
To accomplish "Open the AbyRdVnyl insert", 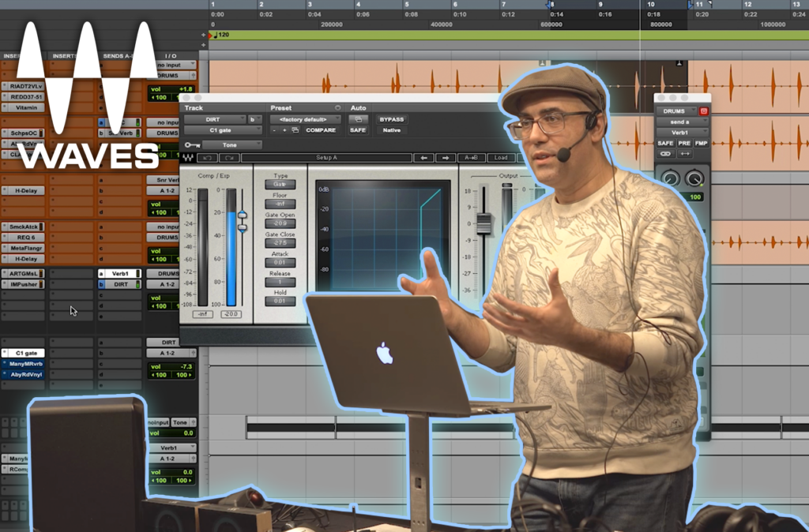I will [x=23, y=375].
